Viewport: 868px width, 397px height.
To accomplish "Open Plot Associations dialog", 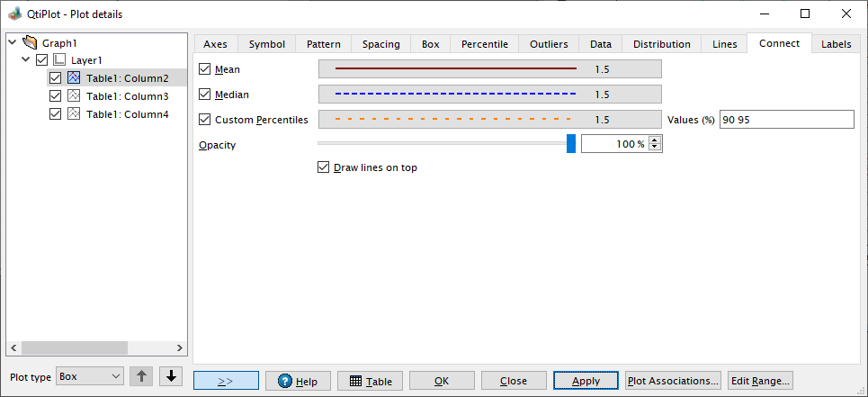I will click(x=673, y=381).
